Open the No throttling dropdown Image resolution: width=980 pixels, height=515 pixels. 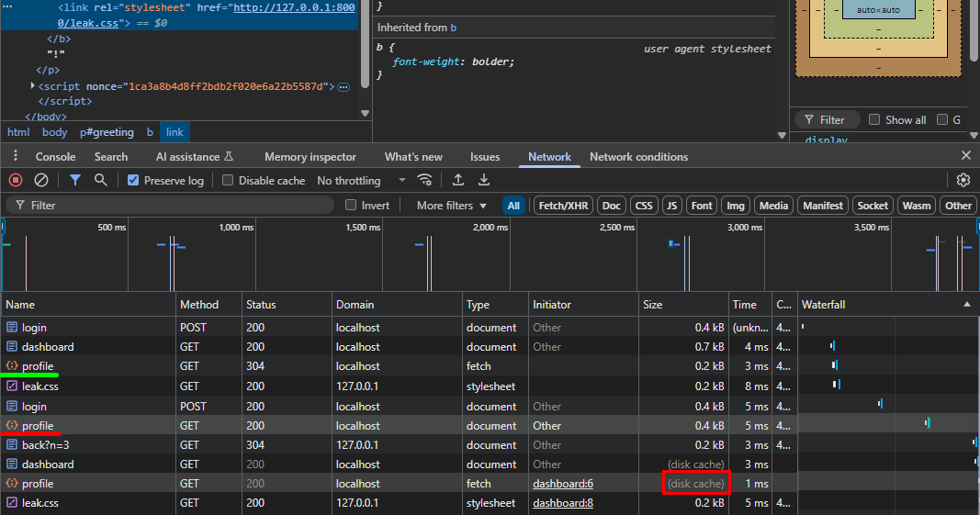(361, 181)
